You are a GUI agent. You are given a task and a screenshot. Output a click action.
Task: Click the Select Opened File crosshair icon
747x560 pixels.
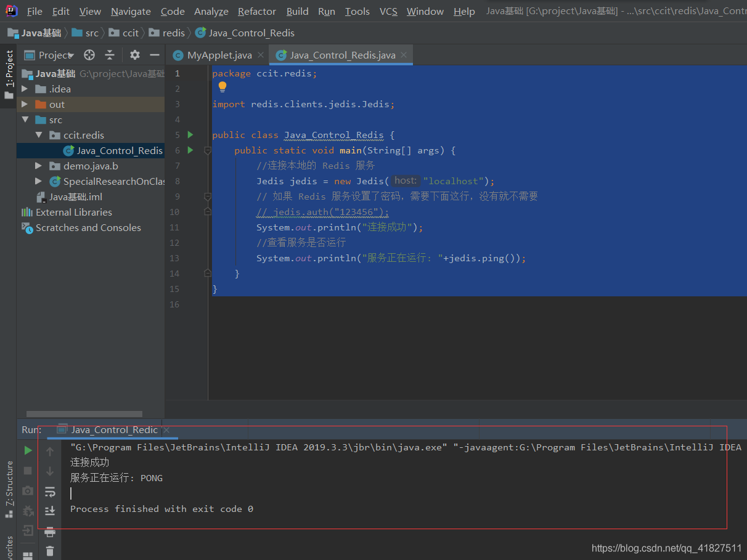[x=89, y=55]
